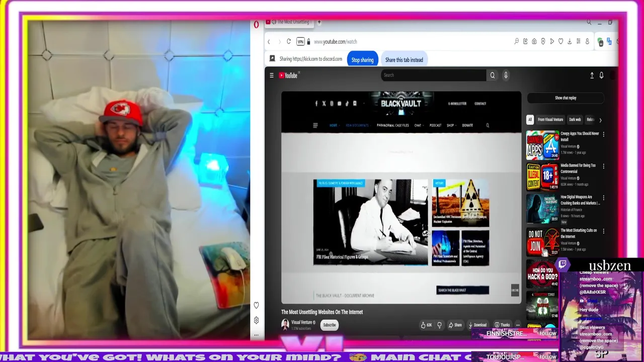644x362 pixels.
Task: Open Opera sidebar settings gear
Action: [256, 320]
